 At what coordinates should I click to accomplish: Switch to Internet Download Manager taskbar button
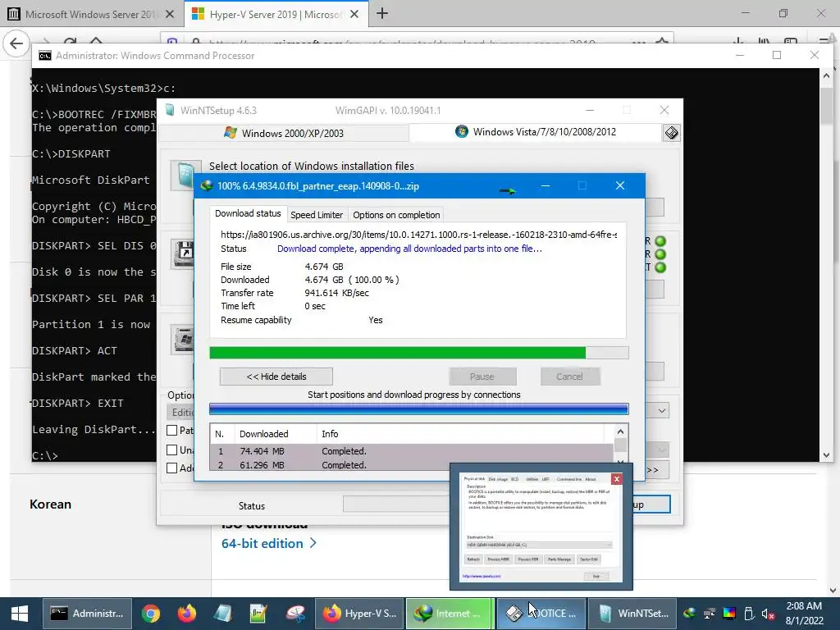(x=450, y=614)
